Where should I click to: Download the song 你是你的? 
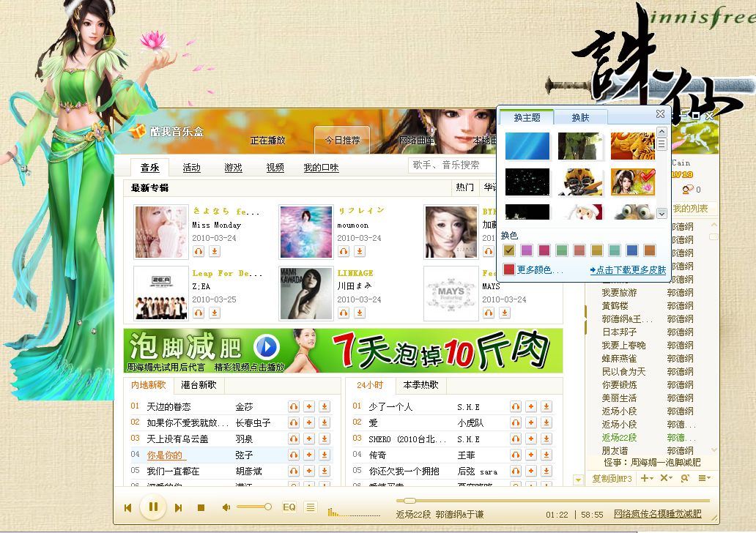(x=325, y=455)
